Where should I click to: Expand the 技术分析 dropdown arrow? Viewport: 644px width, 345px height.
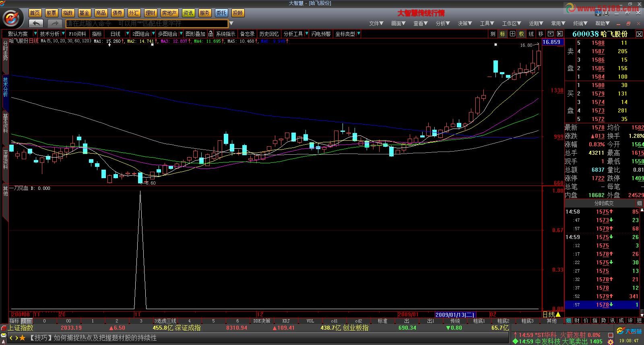[63, 34]
